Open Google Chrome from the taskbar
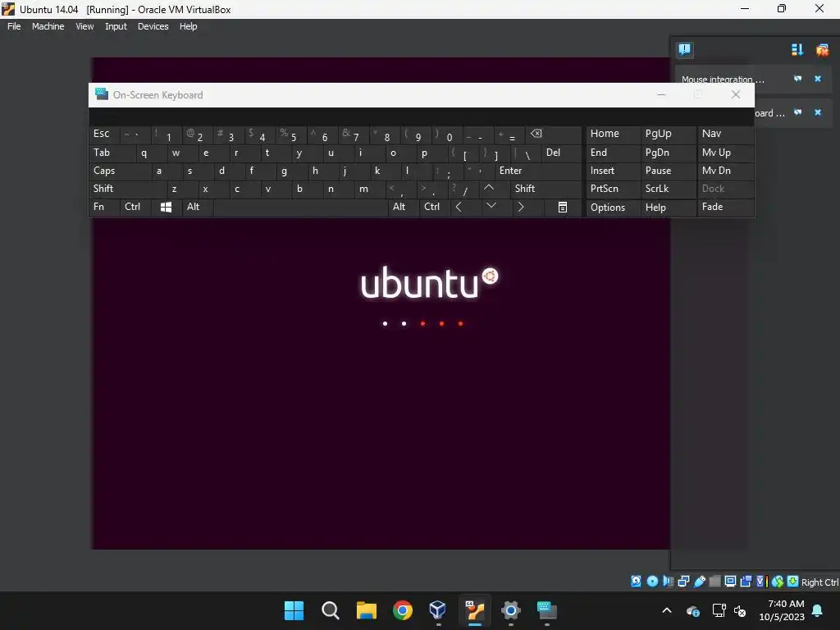This screenshot has height=630, width=840. pyautogui.click(x=402, y=610)
